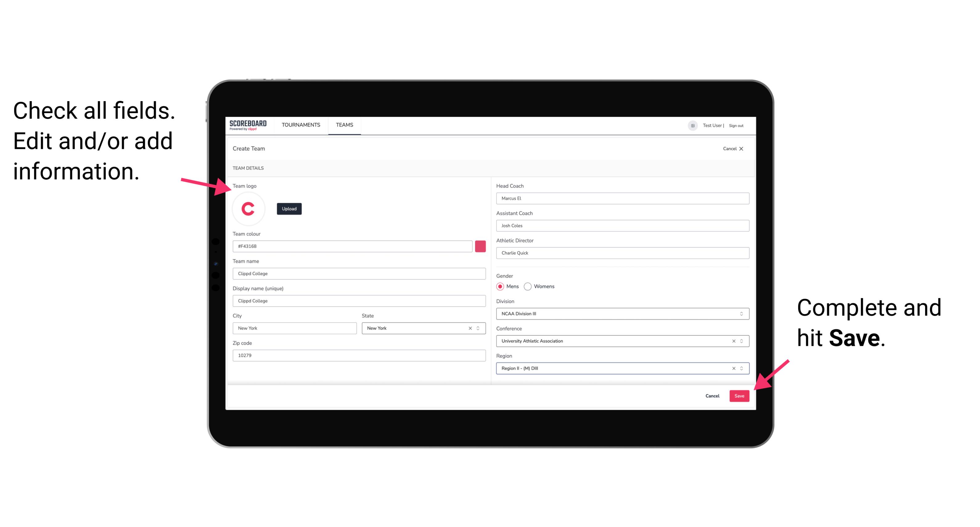980x527 pixels.
Task: Select Mens gender radio button
Action: click(500, 286)
